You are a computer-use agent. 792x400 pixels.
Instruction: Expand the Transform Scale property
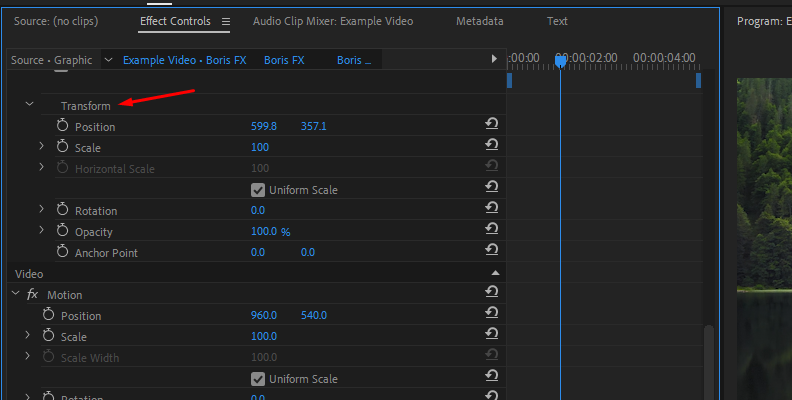tap(42, 147)
